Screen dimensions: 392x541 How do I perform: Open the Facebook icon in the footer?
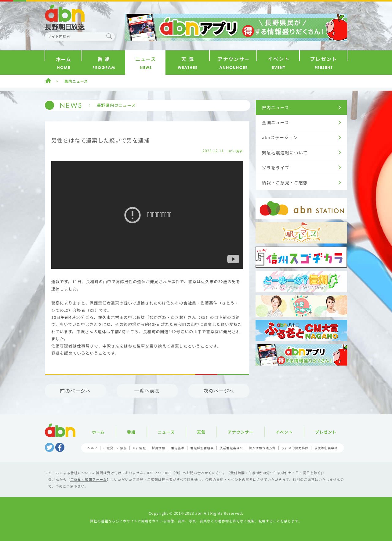click(60, 447)
